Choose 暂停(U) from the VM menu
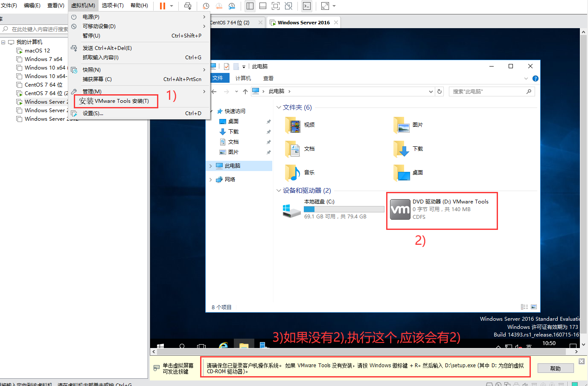 pyautogui.click(x=139, y=36)
